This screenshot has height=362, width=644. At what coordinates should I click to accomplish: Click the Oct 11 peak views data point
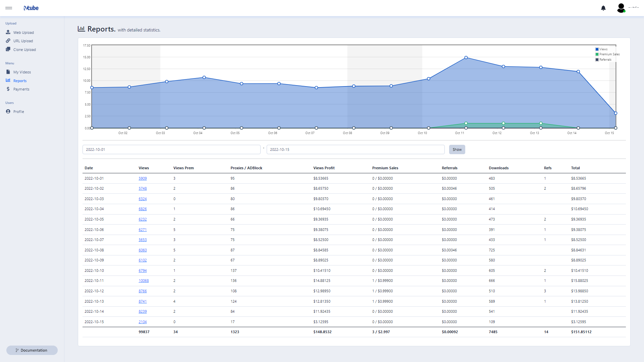point(466,58)
